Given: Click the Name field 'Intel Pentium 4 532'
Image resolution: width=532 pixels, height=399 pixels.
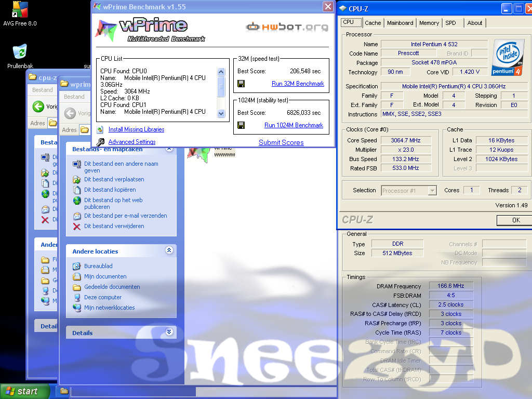Looking at the screenshot, I should tap(434, 44).
